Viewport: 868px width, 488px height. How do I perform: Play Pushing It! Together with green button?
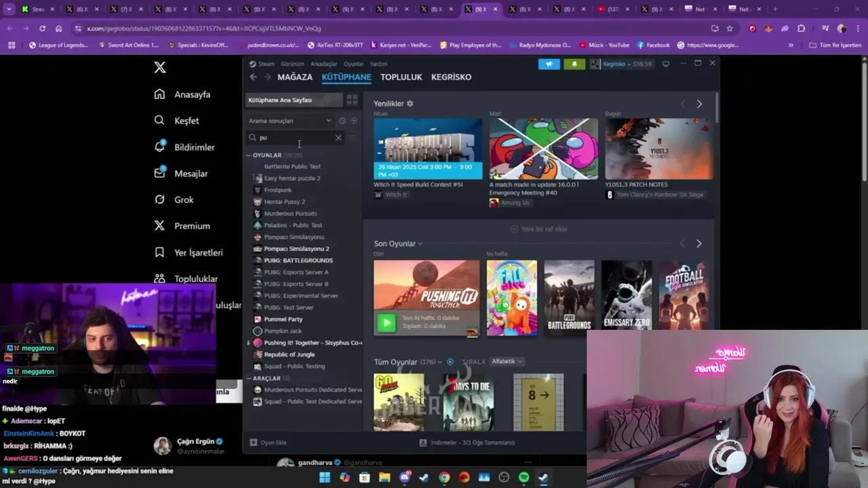point(387,323)
